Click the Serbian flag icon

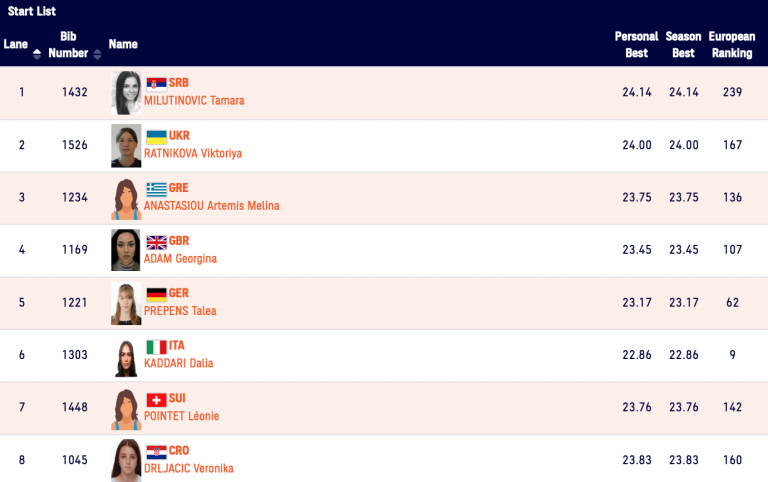[x=156, y=83]
